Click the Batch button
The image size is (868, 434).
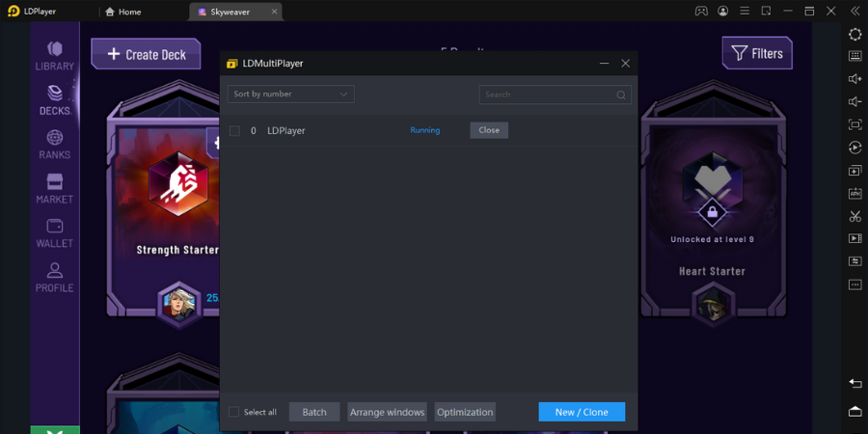[x=314, y=412]
